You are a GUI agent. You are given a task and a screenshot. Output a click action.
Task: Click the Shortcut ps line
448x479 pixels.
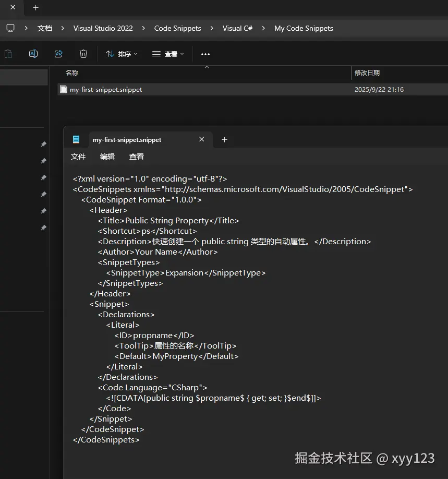point(147,231)
